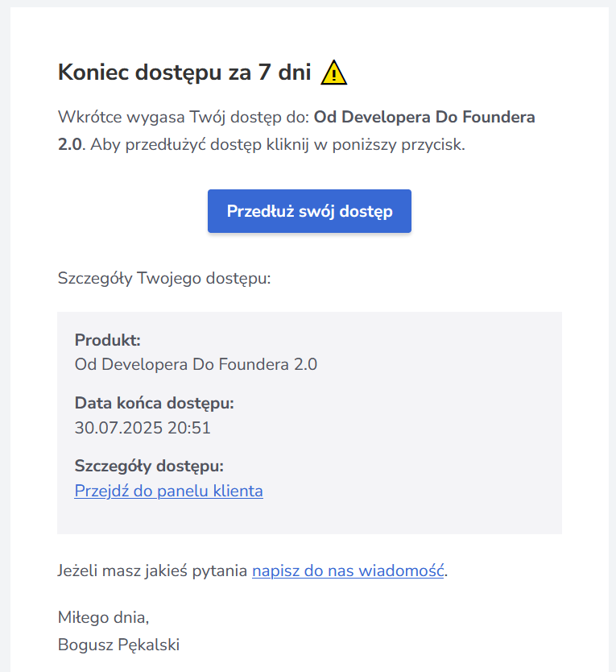This screenshot has height=672, width=616.
Task: Click 'Aby przedłużyć dostęp kliknij' sentence
Action: point(185,146)
